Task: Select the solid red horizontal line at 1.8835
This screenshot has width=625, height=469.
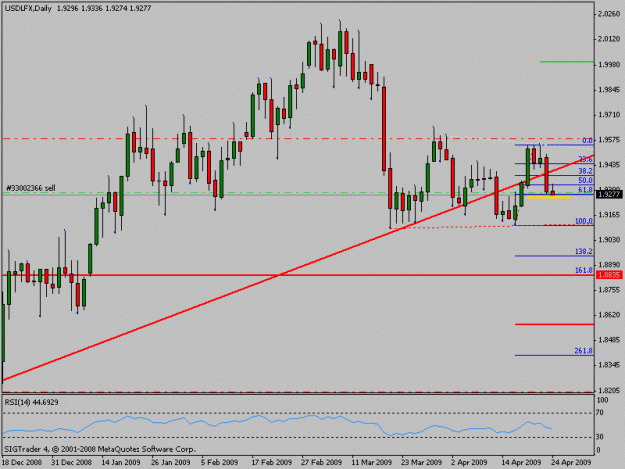Action: coord(298,275)
